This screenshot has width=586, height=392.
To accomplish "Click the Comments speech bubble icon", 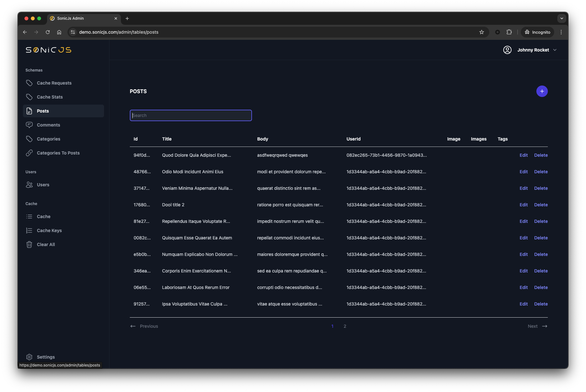I will pyautogui.click(x=29, y=125).
